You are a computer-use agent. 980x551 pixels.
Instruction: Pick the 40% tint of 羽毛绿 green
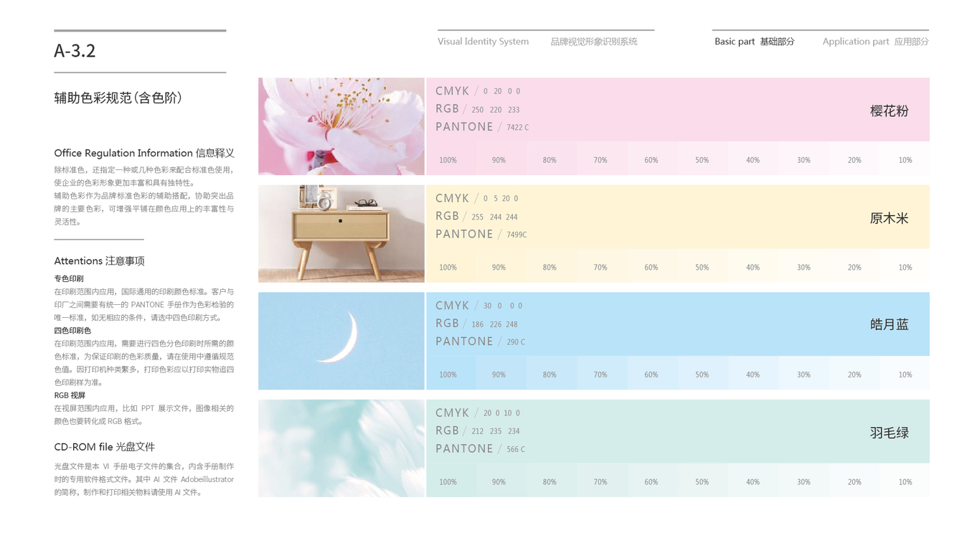(753, 480)
